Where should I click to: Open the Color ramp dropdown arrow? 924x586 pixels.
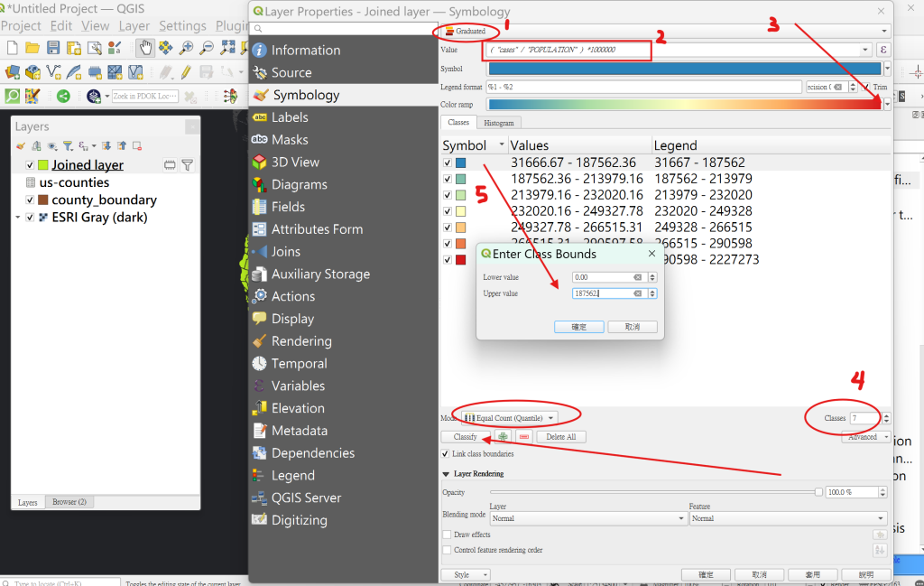click(888, 105)
